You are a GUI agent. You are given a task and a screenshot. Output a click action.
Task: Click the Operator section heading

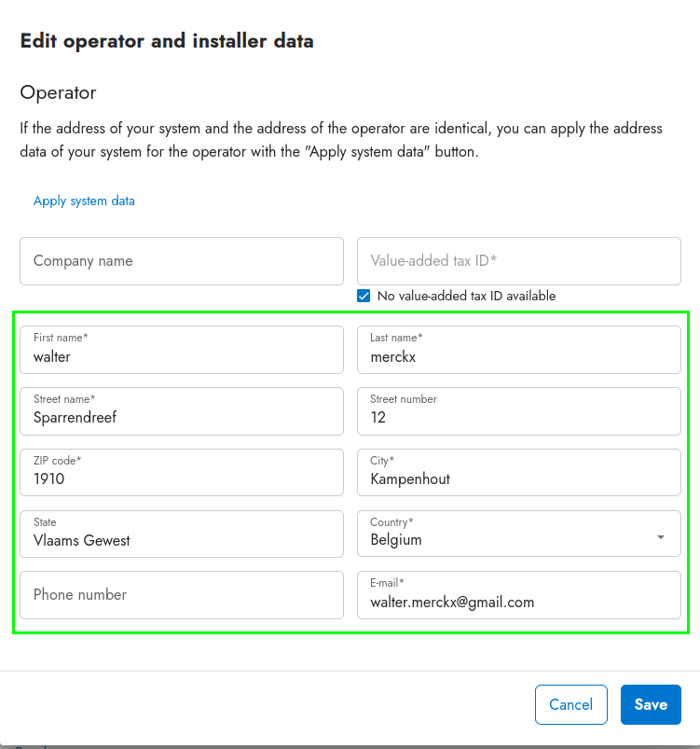58,92
